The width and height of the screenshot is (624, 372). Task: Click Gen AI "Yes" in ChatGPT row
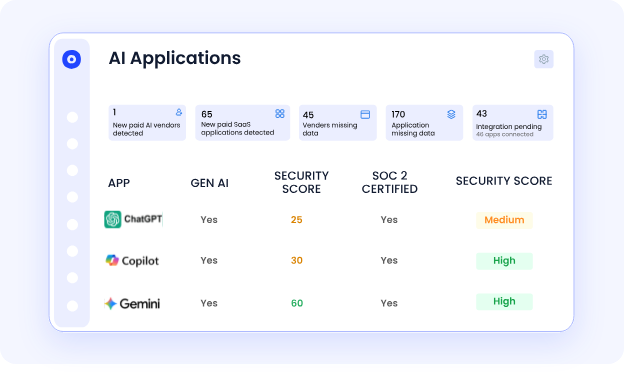tap(209, 220)
